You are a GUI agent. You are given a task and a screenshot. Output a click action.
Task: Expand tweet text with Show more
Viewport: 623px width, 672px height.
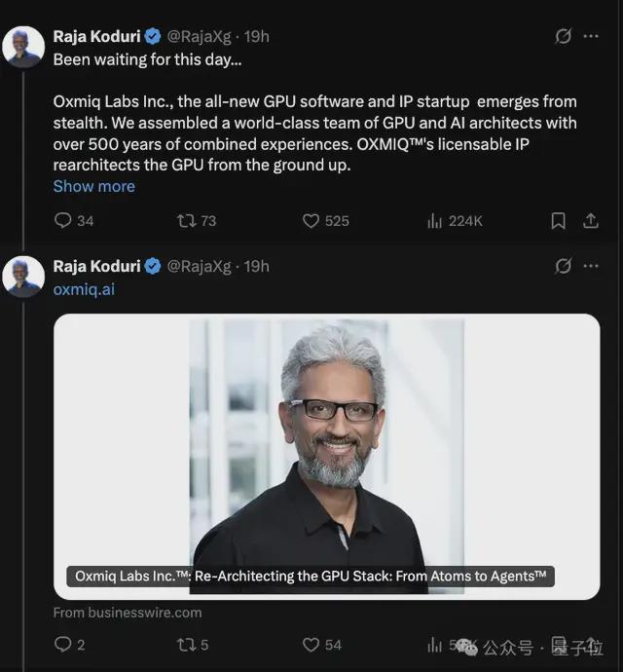point(93,186)
